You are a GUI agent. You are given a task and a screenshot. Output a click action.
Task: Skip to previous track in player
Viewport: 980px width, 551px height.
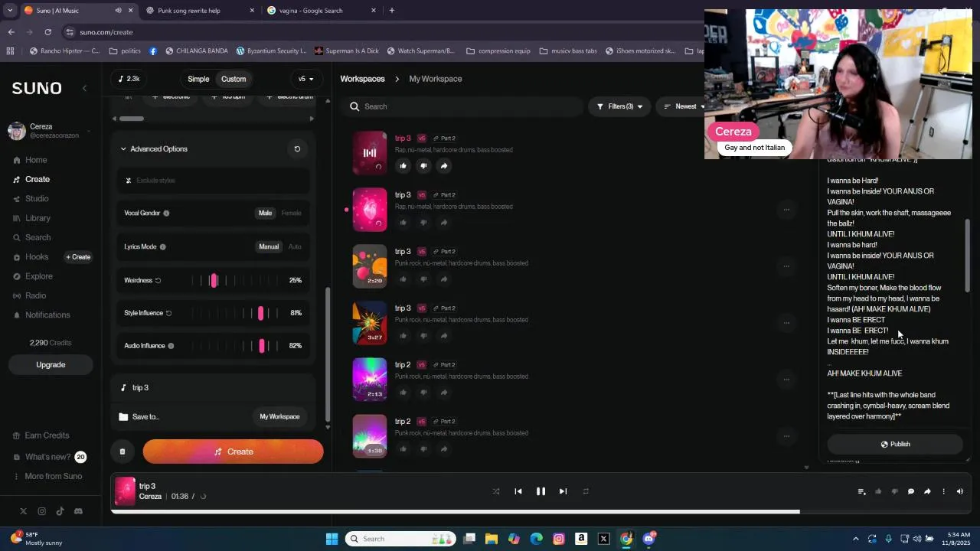pyautogui.click(x=518, y=491)
